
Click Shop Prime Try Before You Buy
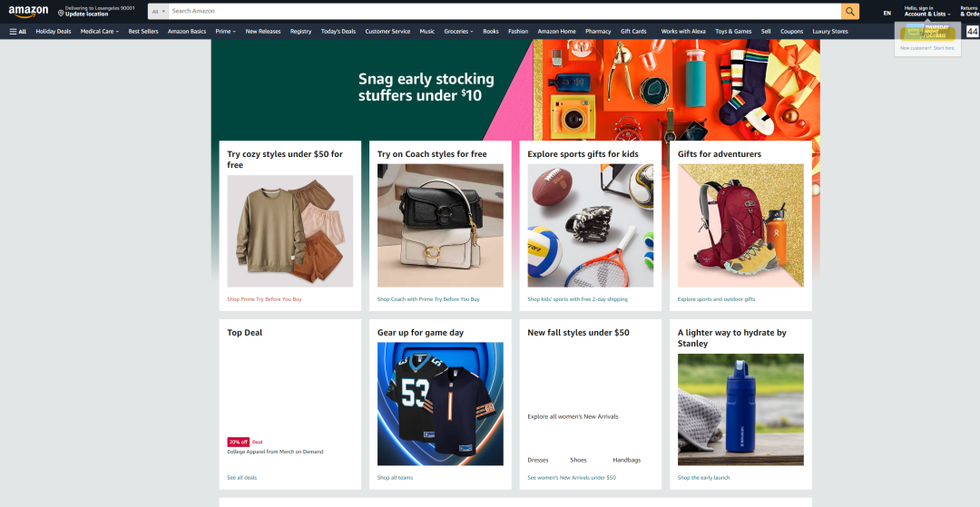(264, 299)
